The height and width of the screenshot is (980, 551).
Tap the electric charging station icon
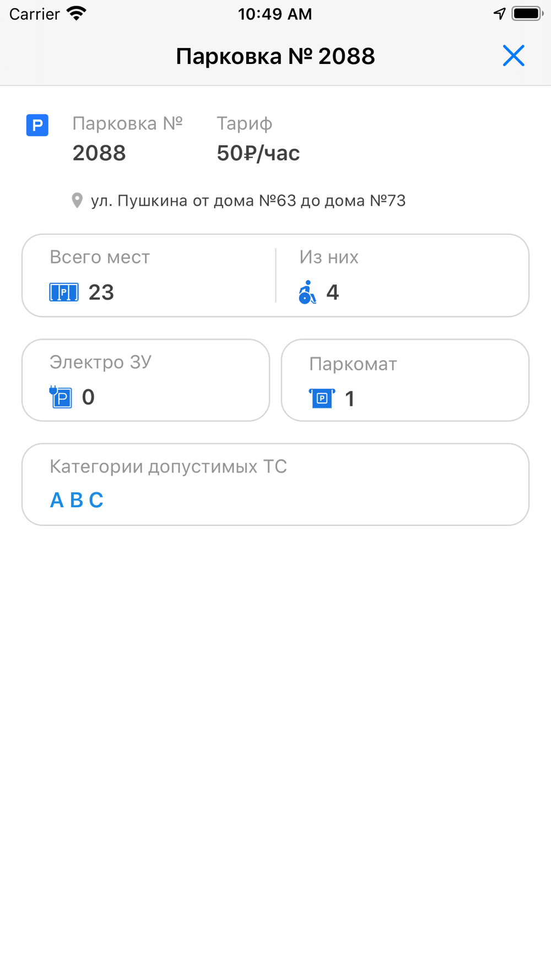point(61,397)
